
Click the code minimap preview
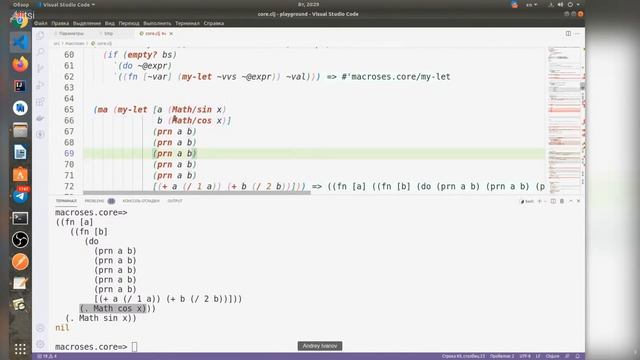pos(564,120)
